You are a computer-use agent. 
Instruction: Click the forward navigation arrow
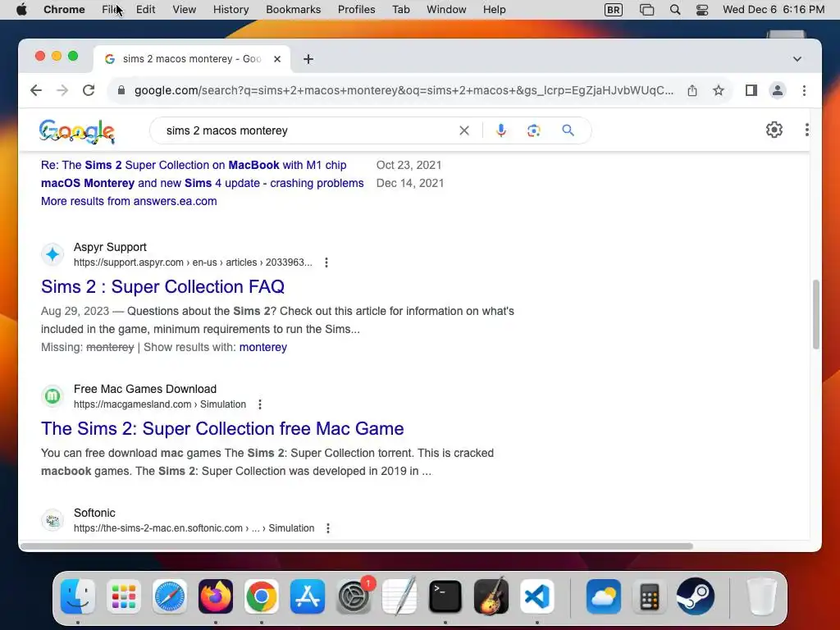[62, 90]
